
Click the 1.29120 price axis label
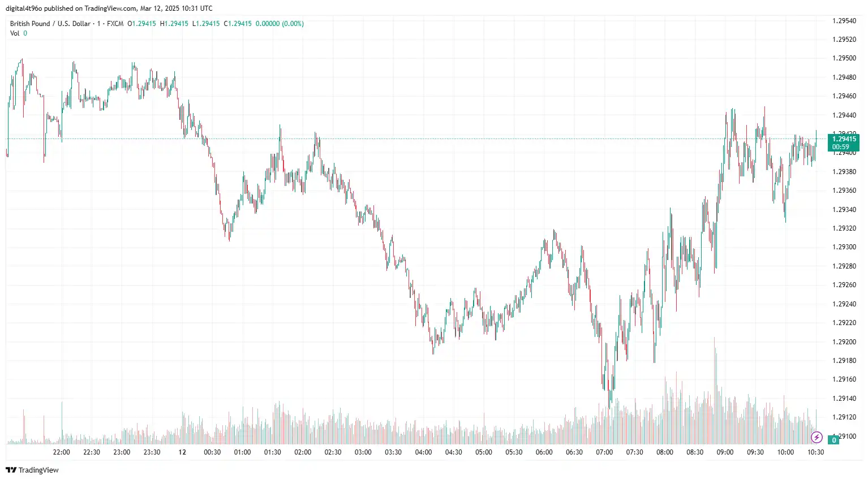pos(844,417)
